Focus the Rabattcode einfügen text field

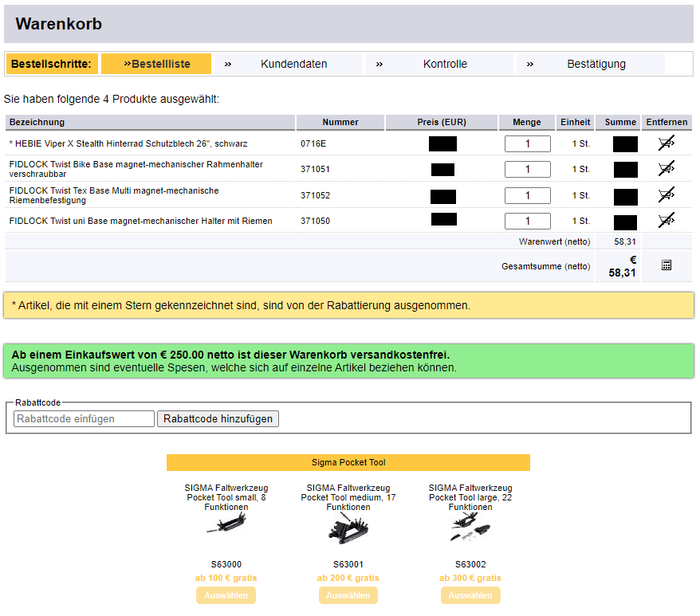click(84, 418)
